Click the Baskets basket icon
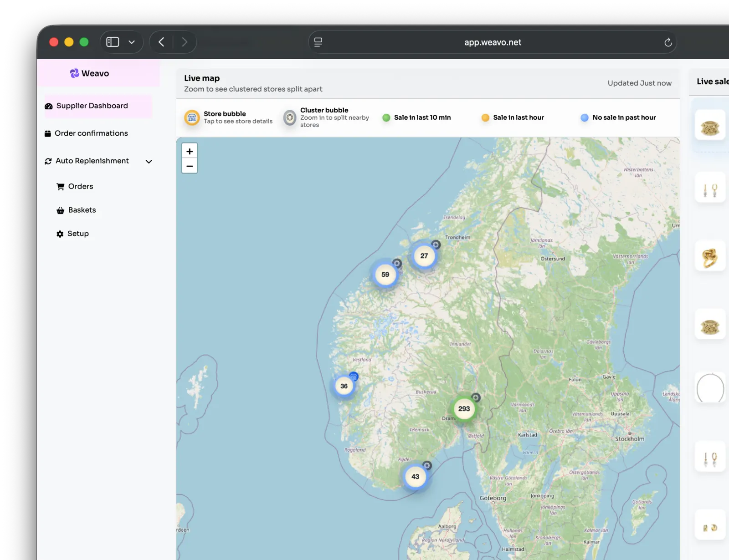729x560 pixels. click(60, 210)
